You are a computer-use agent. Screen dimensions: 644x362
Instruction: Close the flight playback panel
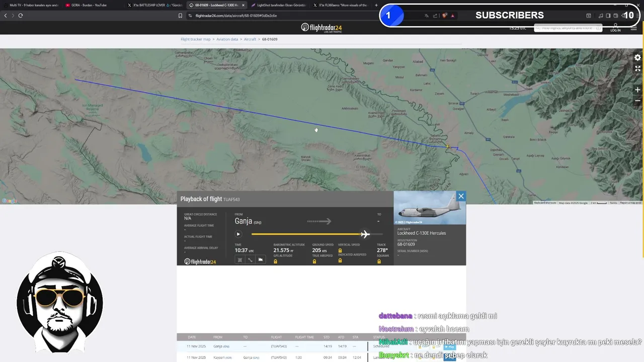click(x=461, y=196)
